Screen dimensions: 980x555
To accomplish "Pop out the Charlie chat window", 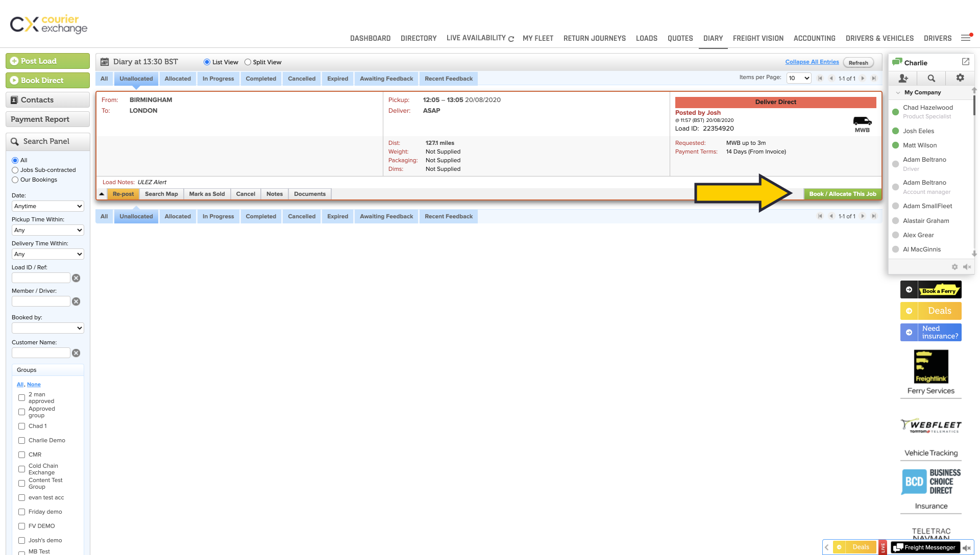I will [x=965, y=62].
